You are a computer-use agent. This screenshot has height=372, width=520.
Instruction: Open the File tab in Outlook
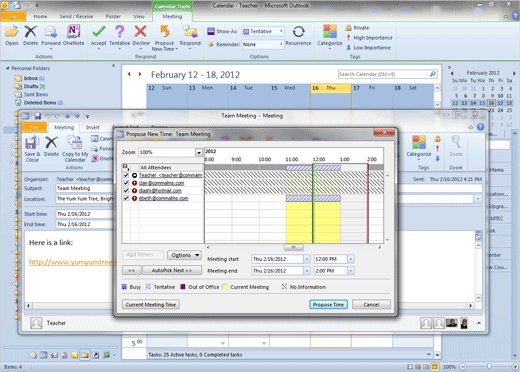[x=13, y=16]
